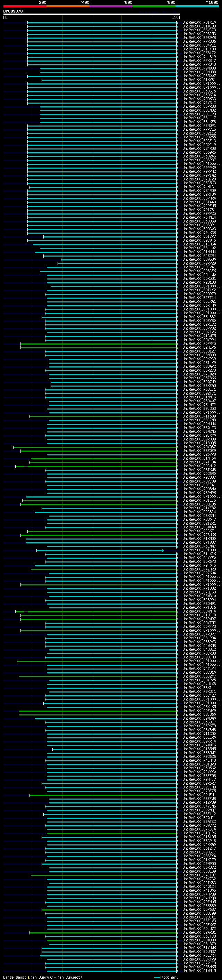
Task: Select label UniRef100_C2ARW1
Action: pyautogui.click(x=199, y=932)
